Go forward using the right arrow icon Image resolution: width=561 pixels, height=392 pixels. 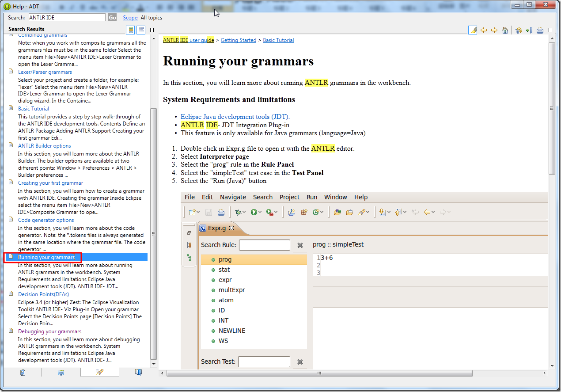click(494, 30)
